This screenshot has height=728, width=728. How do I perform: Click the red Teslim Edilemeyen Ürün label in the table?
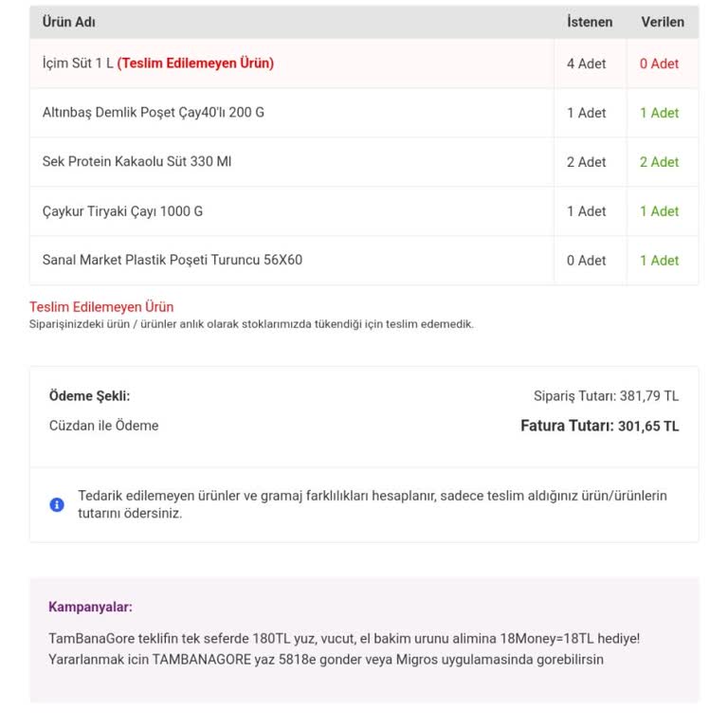(195, 64)
